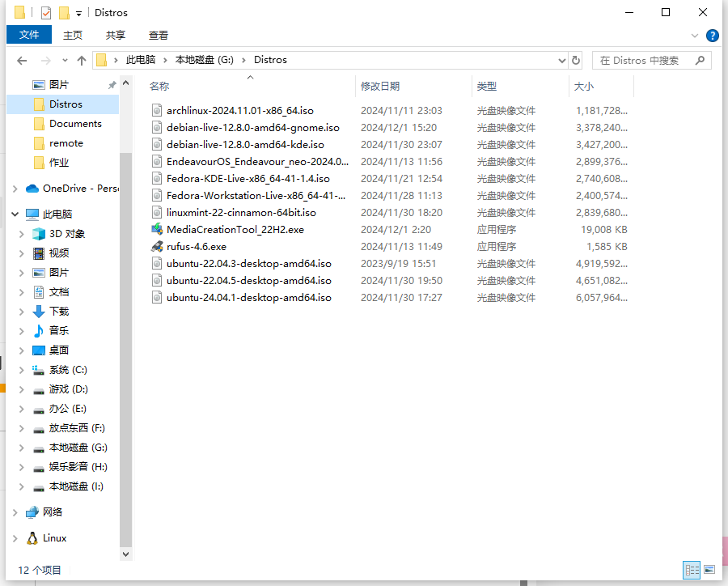
Task: Open the 查看 ribbon tab
Action: [159, 36]
